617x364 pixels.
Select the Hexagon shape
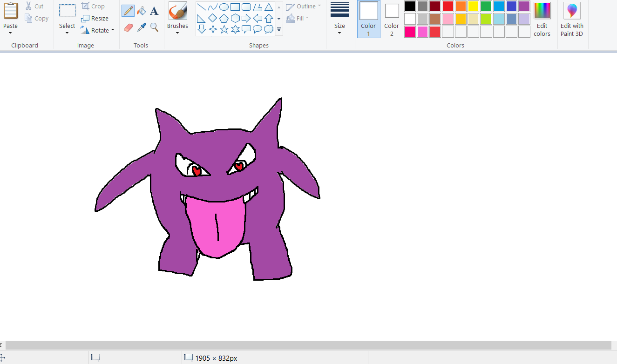235,18
